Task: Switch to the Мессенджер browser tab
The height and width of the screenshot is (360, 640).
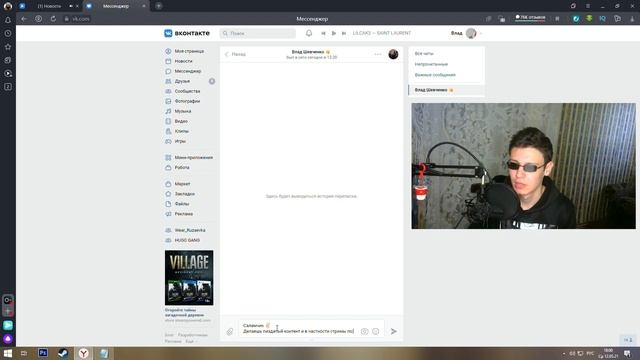Action: tap(116, 6)
